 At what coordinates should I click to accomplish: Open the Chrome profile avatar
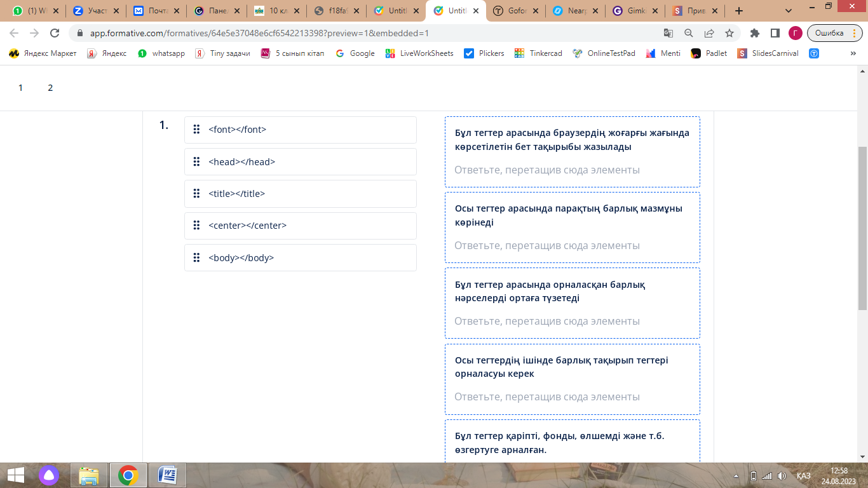pos(796,33)
